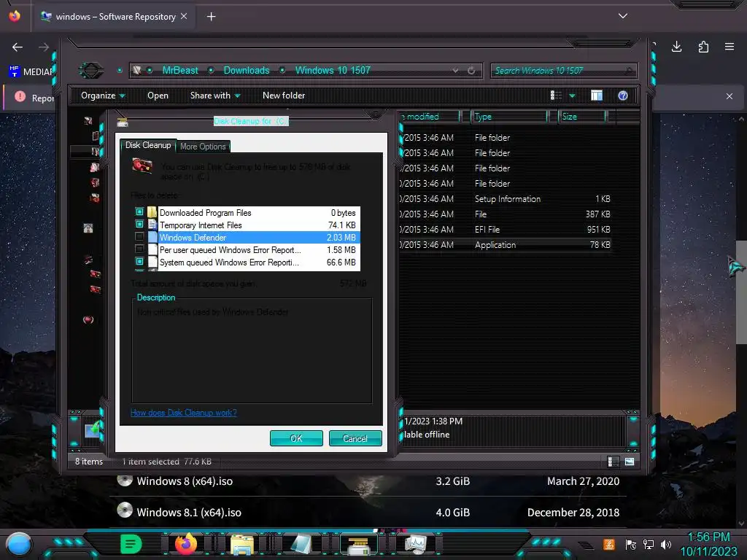Toggle Temporary Internet Files checkbox
747x560 pixels.
139,224
